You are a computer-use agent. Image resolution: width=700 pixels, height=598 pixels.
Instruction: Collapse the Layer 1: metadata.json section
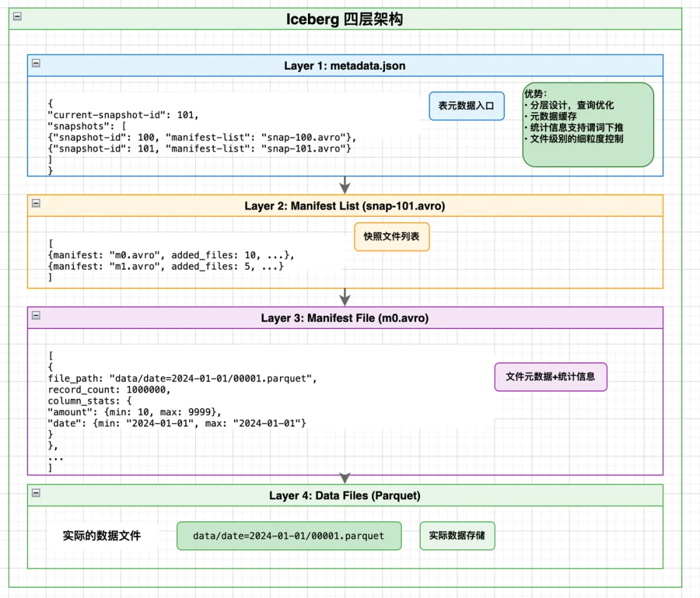(x=36, y=64)
